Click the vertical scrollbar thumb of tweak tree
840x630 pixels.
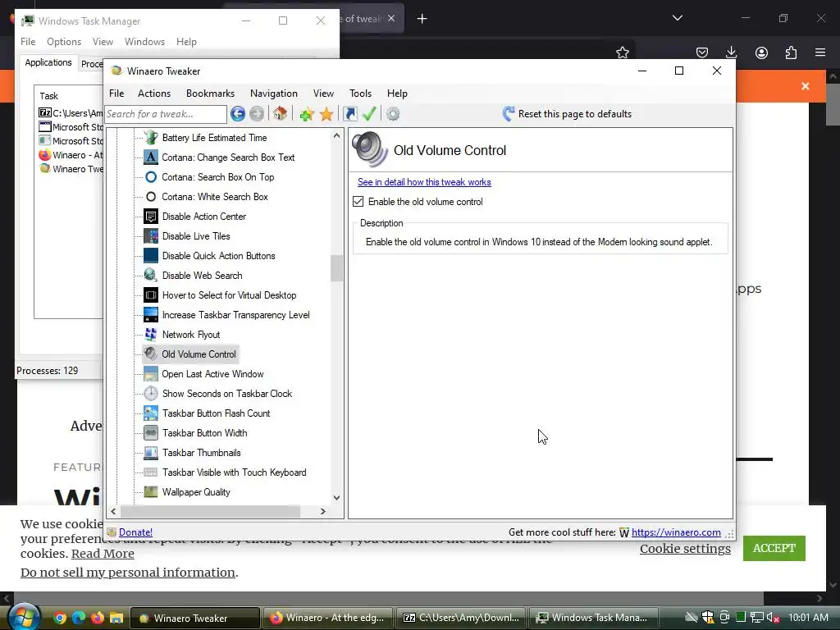(x=336, y=268)
